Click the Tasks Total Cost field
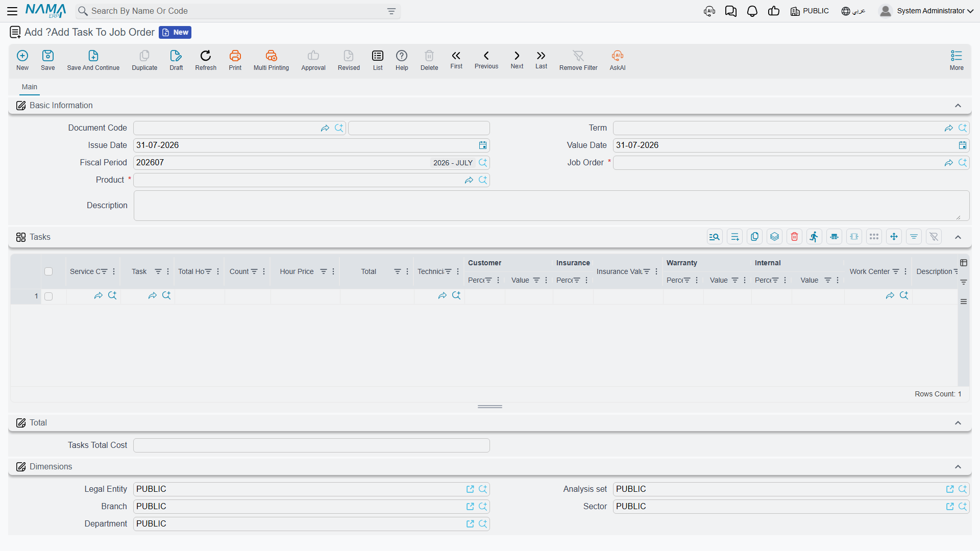This screenshot has width=980, height=551. coord(311,445)
